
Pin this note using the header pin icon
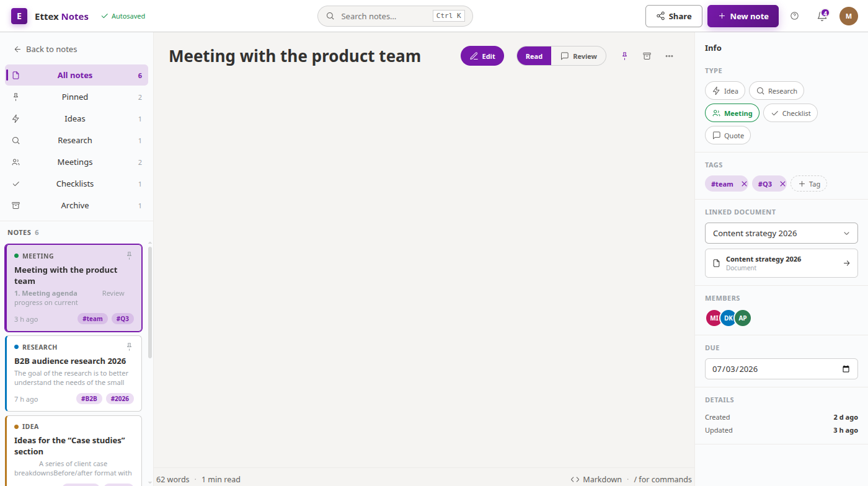[x=624, y=56]
